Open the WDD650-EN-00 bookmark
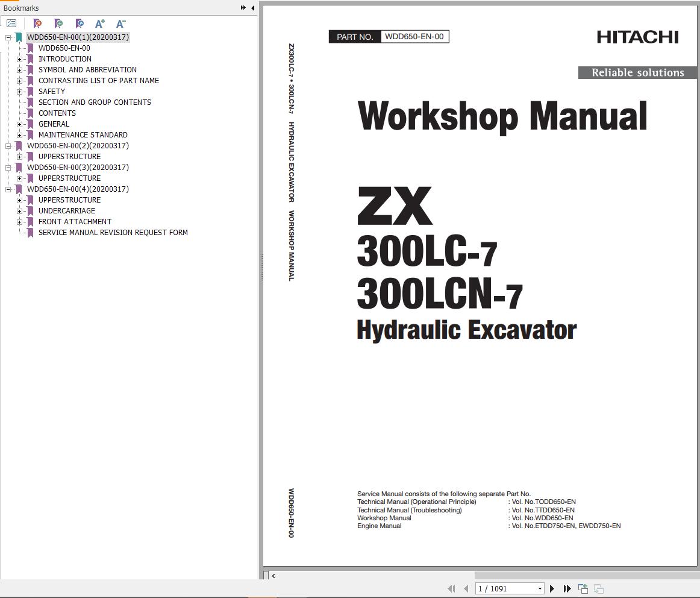Screen dimensions: 700x598 pyautogui.click(x=64, y=48)
